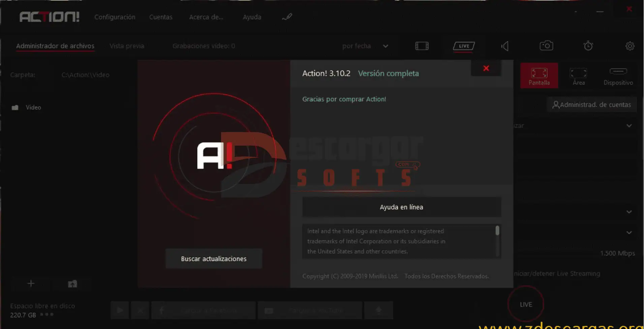
Task: Open the settings gear icon
Action: click(x=630, y=46)
